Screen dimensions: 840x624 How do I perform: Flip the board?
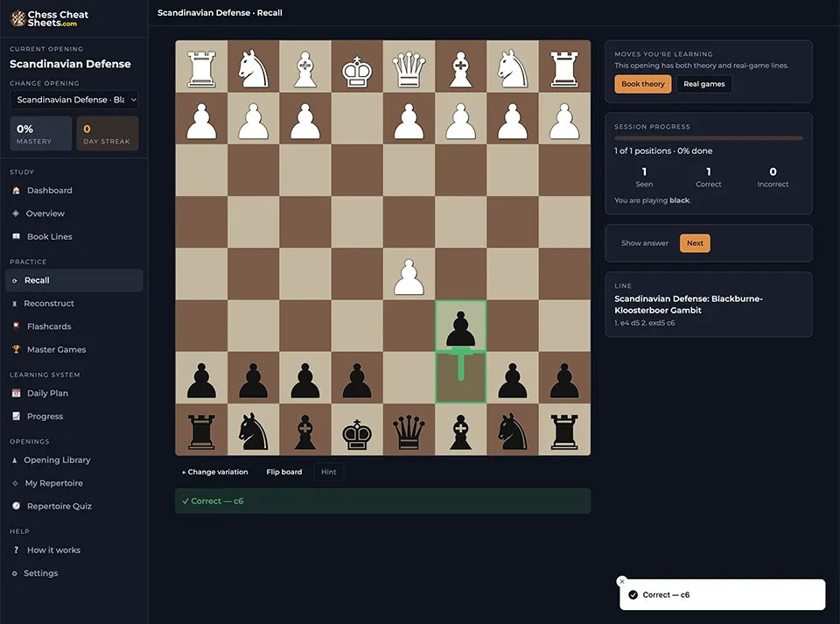[x=283, y=472]
